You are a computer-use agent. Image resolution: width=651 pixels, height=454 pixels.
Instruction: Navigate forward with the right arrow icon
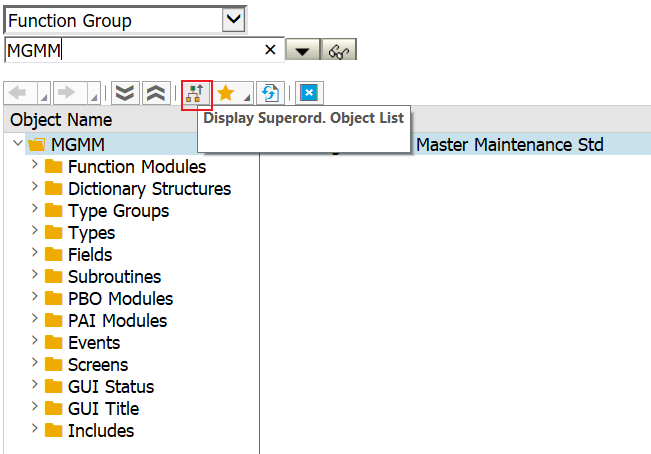tap(67, 93)
